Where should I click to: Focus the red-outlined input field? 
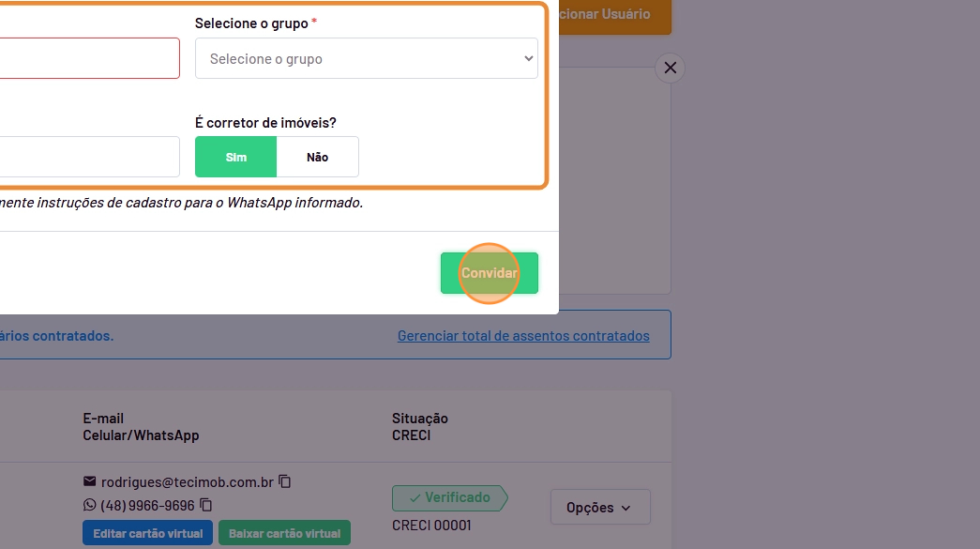tap(89, 58)
